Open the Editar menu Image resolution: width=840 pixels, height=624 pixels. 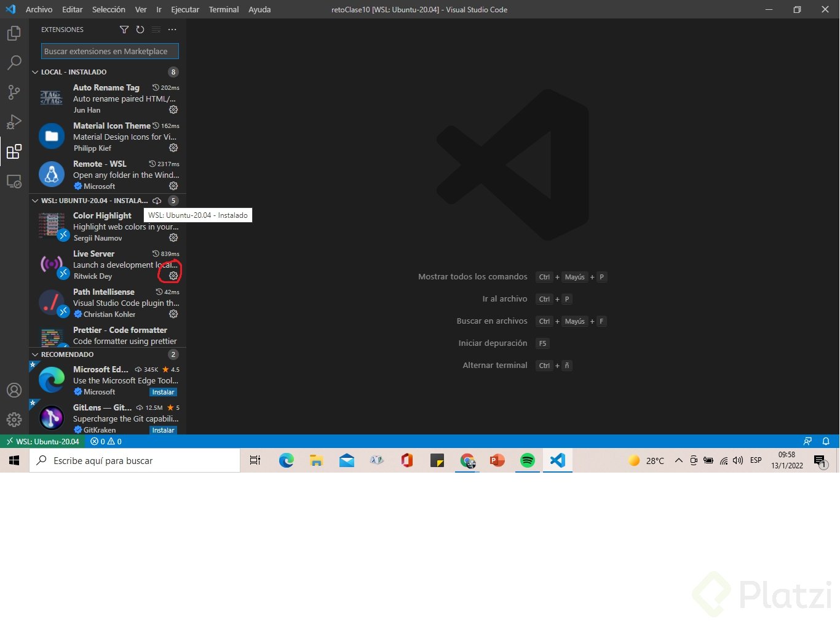[72, 9]
